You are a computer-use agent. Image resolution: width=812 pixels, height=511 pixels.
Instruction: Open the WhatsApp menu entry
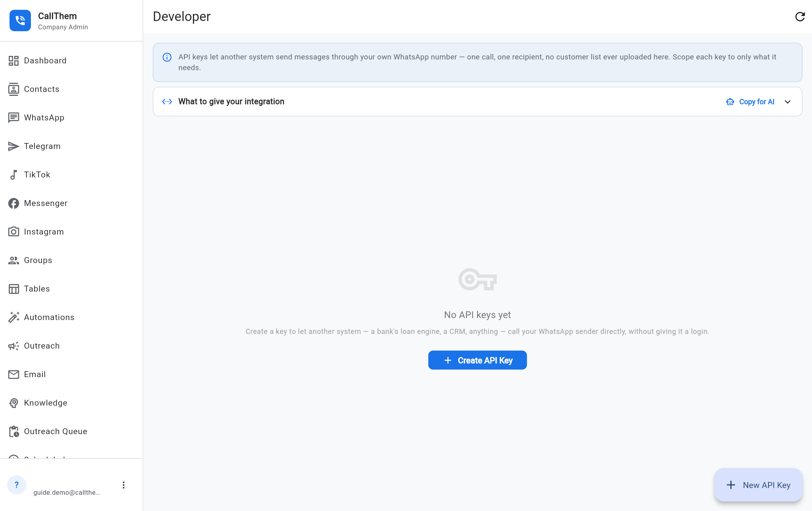click(x=71, y=118)
